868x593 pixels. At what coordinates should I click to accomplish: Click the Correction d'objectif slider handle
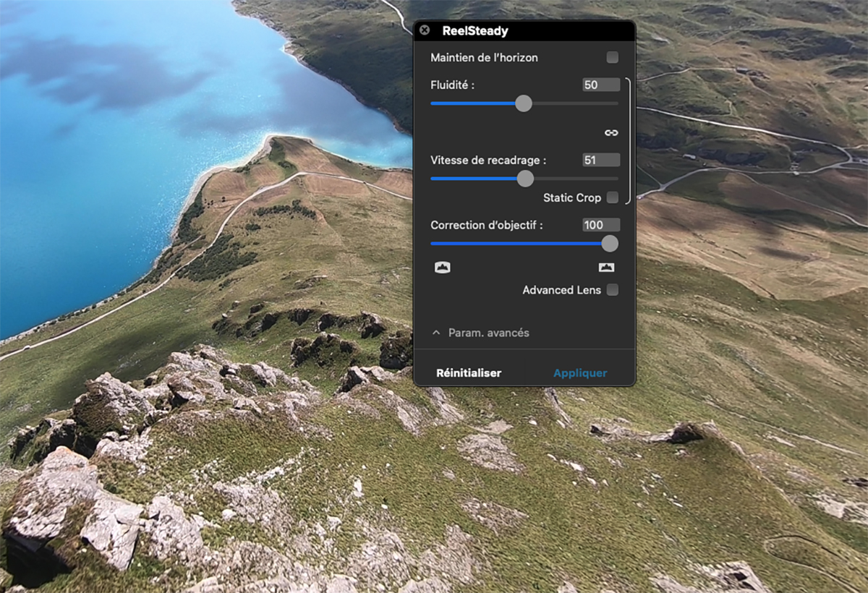pyautogui.click(x=610, y=244)
